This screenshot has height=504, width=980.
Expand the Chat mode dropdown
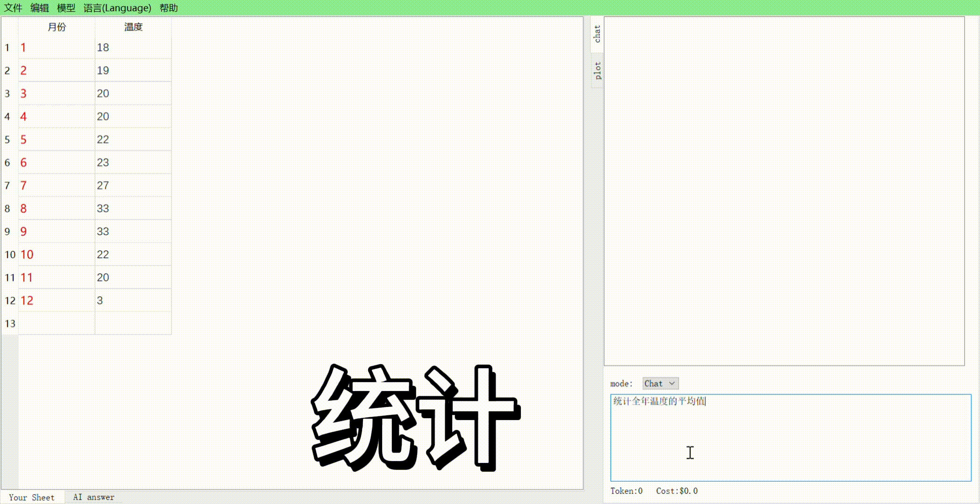coord(660,384)
